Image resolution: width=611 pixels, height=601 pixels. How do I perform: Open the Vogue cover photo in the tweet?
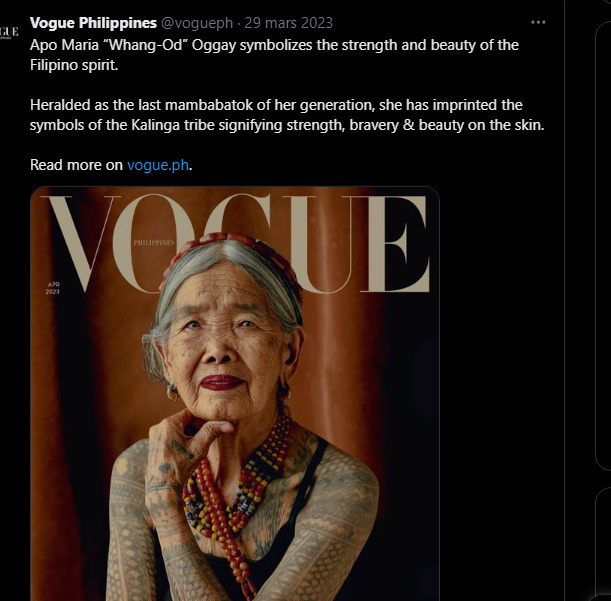(235, 394)
